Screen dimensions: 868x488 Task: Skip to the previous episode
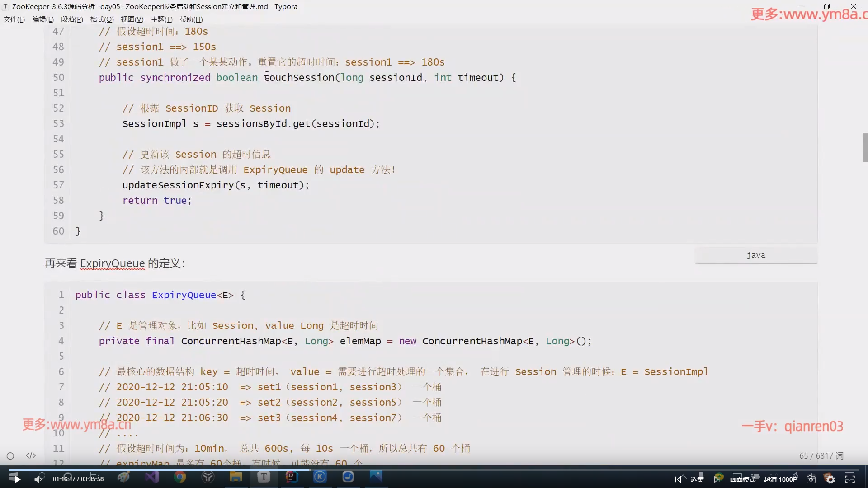coord(678,479)
